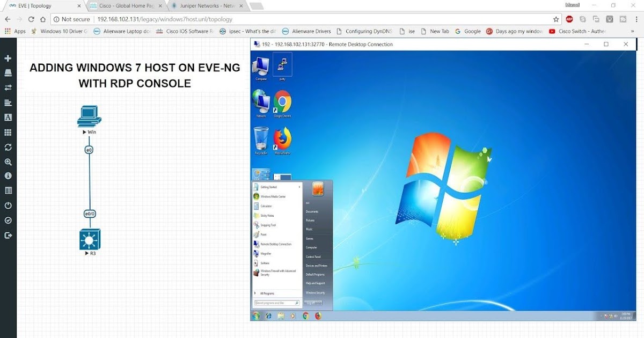Click the Windows 7 Start orb
Screen dimensions: 644x338
pos(257,316)
